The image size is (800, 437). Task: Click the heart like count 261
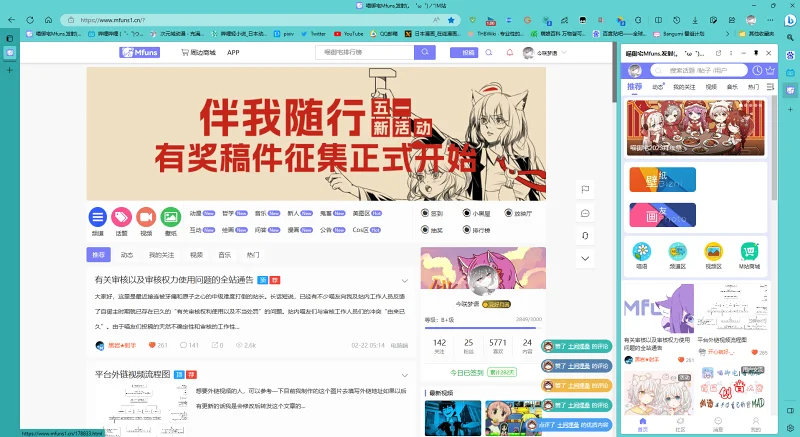pos(158,345)
